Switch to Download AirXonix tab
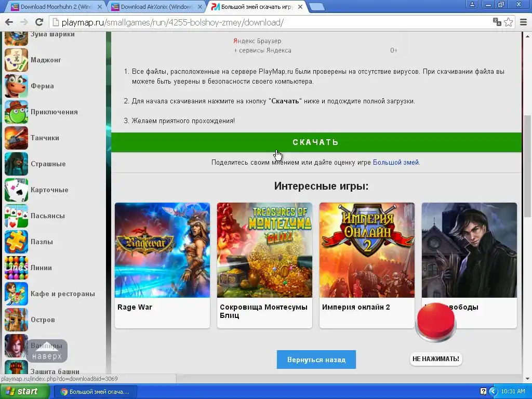Image resolution: width=532 pixels, height=399 pixels. coord(156,6)
